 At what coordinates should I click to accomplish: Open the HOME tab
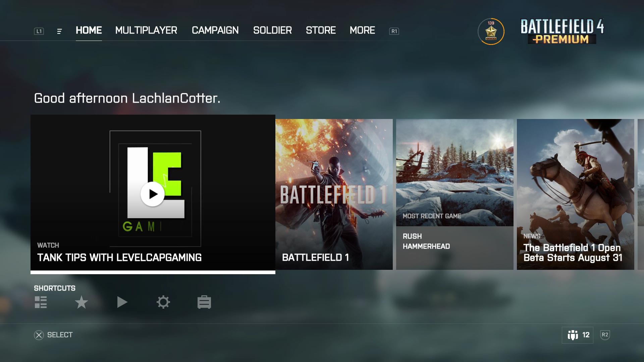click(x=89, y=31)
